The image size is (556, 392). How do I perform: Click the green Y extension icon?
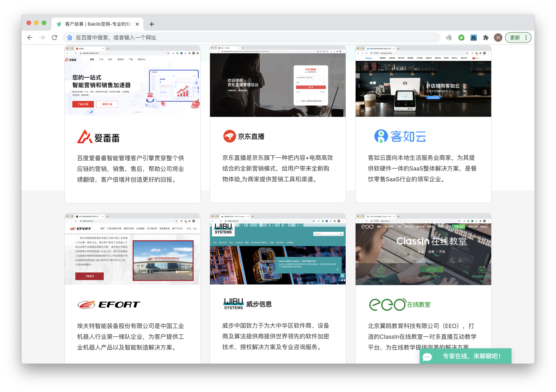tap(461, 38)
